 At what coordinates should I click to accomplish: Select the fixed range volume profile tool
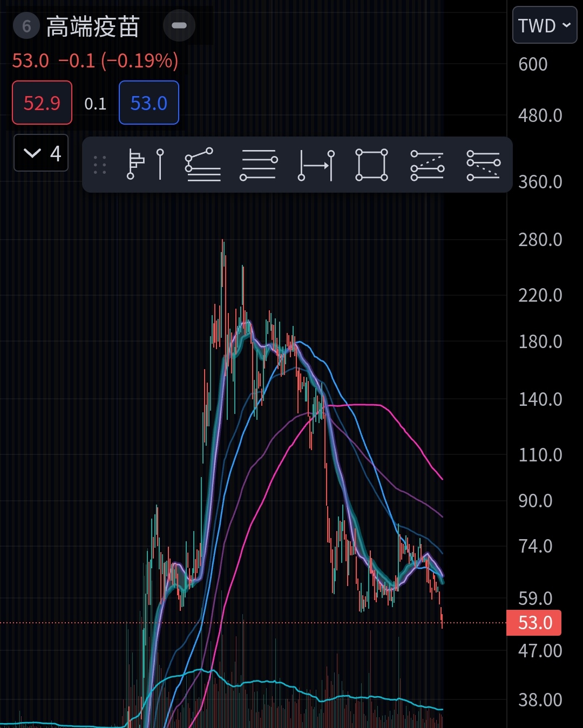[145, 165]
